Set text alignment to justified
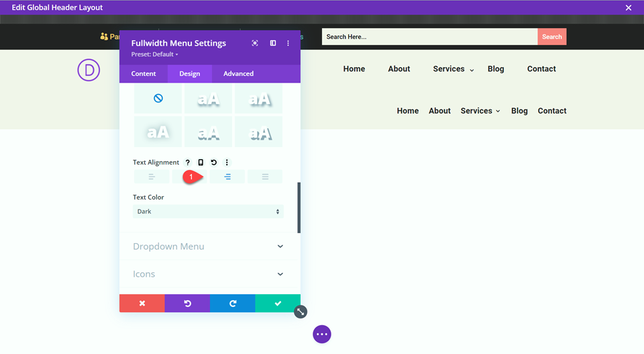The height and width of the screenshot is (354, 644). [265, 177]
